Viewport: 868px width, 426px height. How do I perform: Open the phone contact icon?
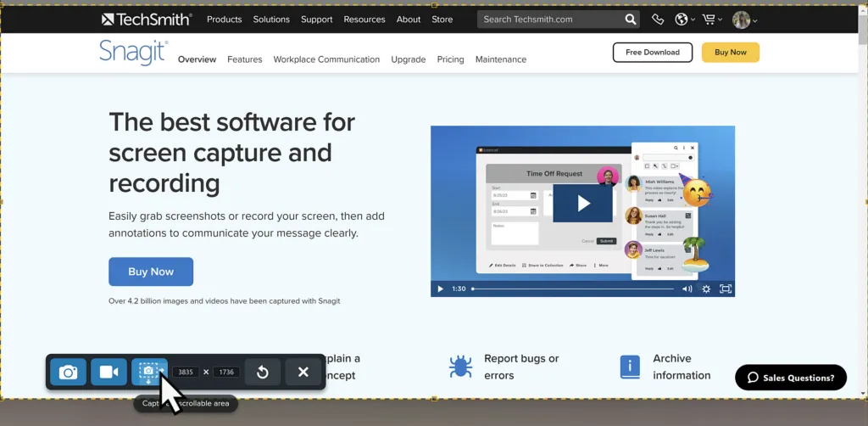[x=658, y=20]
